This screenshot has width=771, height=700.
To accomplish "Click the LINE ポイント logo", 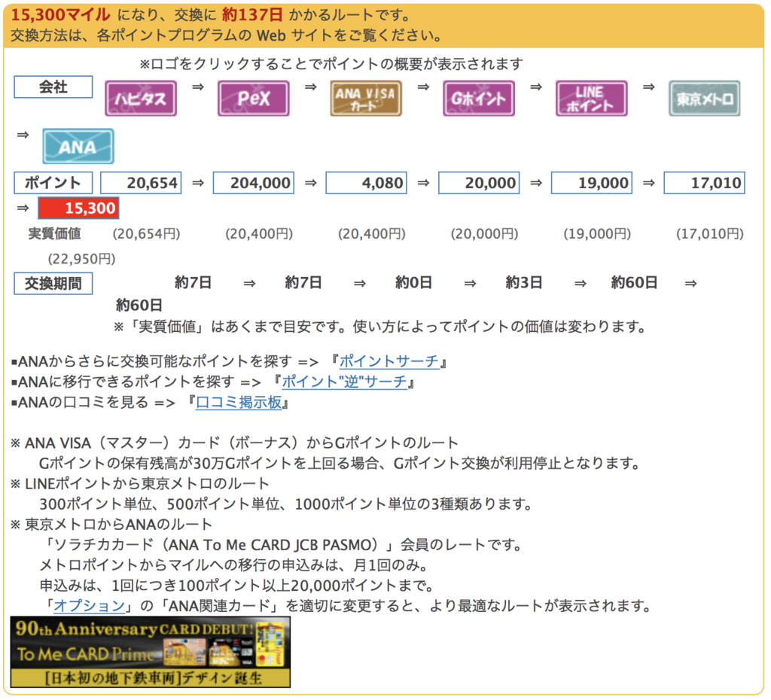I will click(591, 99).
